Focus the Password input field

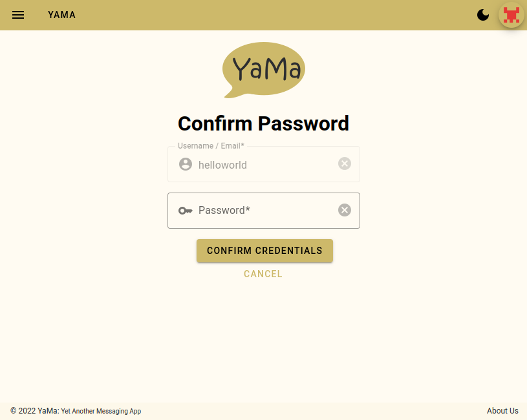(x=265, y=211)
